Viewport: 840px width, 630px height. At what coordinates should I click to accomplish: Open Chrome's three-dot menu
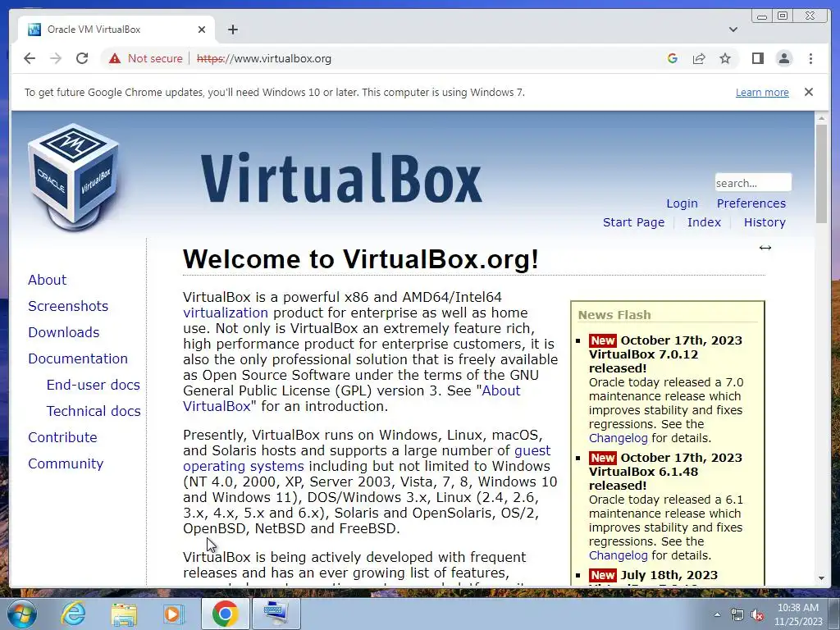(x=810, y=58)
